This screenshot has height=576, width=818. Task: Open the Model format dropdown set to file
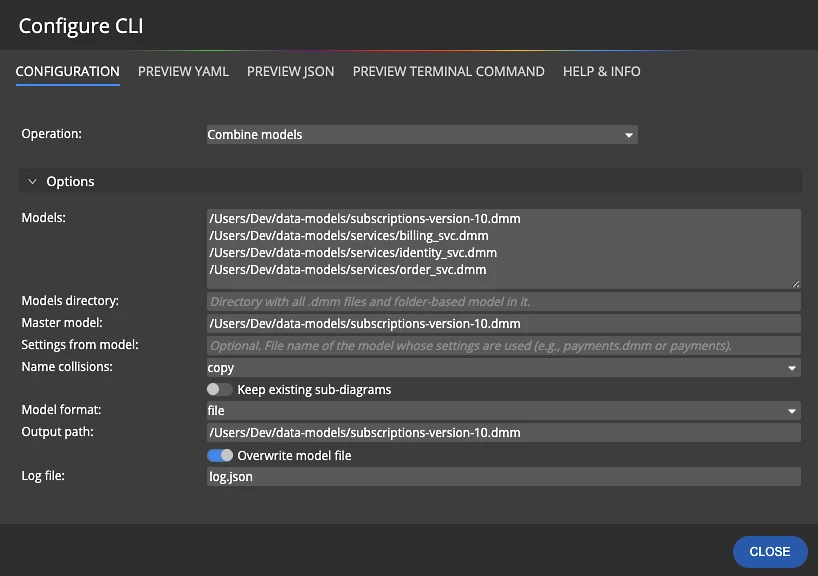click(503, 411)
